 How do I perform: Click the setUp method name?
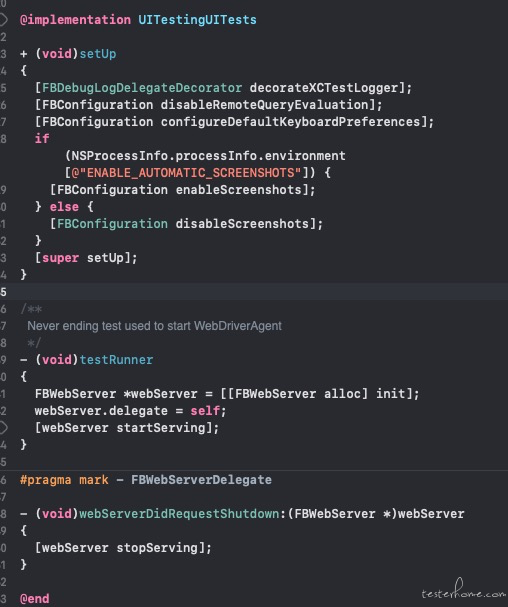click(x=98, y=54)
